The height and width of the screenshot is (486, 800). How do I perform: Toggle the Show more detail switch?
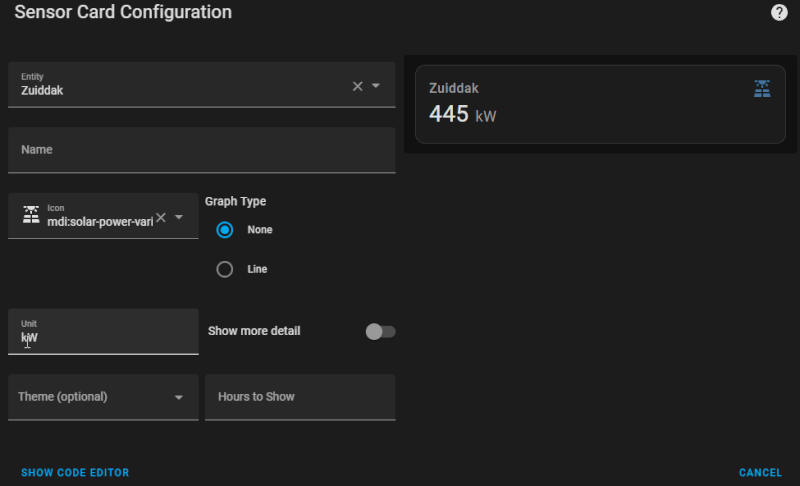click(x=380, y=331)
